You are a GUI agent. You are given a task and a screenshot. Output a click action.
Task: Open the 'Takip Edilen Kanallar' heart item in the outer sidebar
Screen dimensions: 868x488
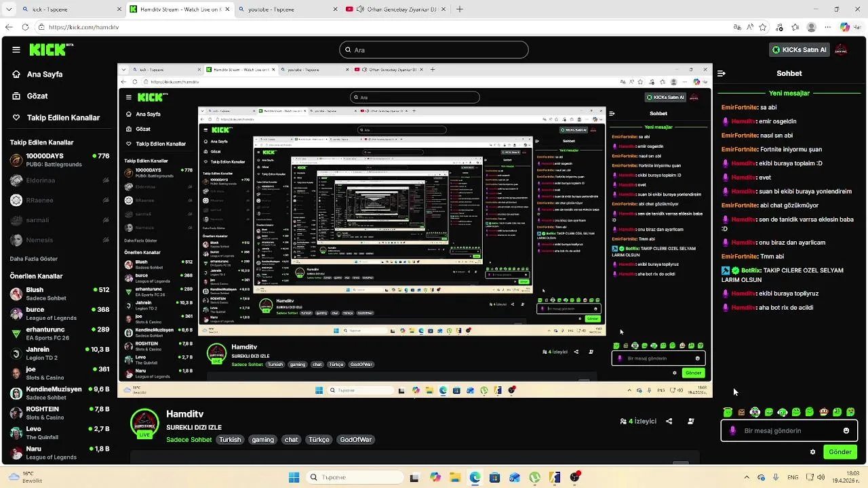[x=63, y=117]
